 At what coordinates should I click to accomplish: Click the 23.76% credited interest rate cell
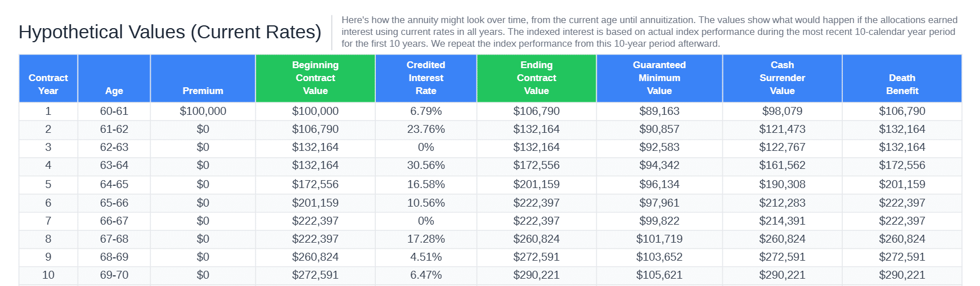426,129
